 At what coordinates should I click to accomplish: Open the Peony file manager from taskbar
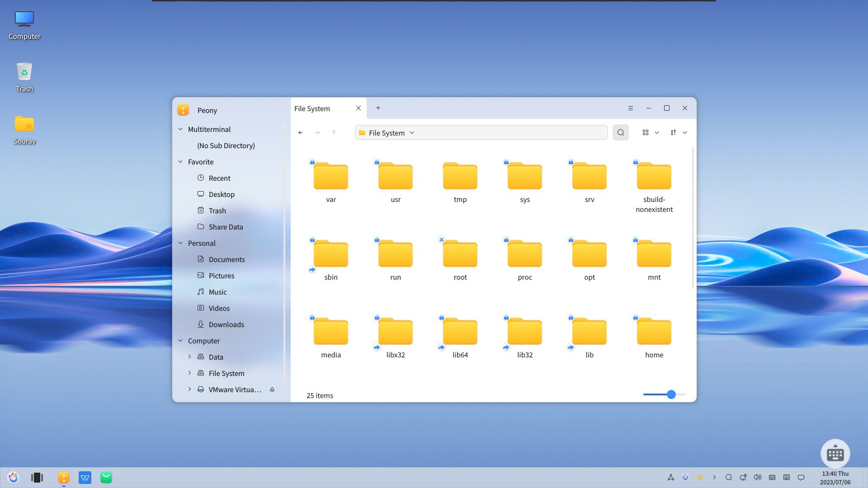[x=64, y=477]
